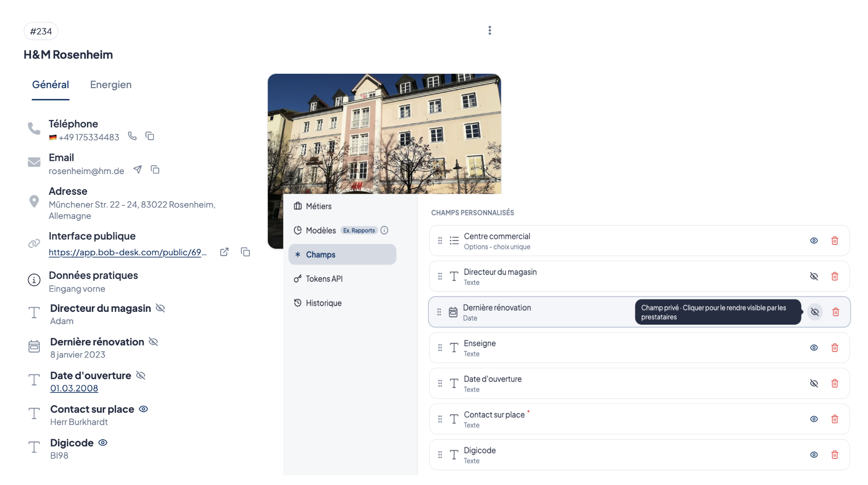Call the phone number using phone icon
Viewport: 868px width, 485px height.
[x=132, y=136]
